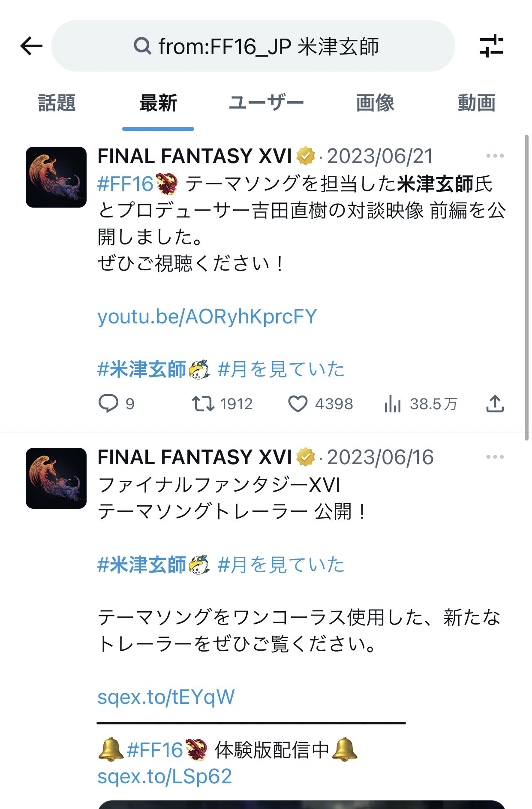
Task: Tap the back arrow icon
Action: (31, 46)
